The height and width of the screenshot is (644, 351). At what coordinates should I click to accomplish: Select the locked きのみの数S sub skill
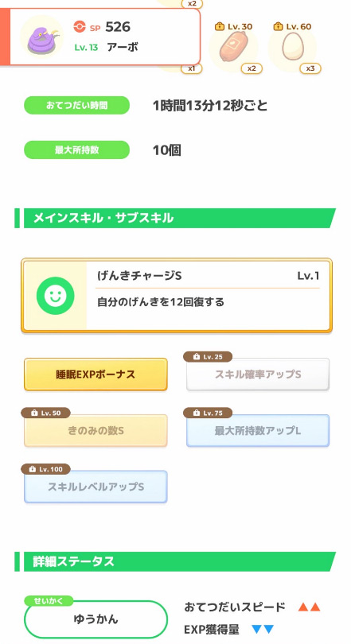pyautogui.click(x=96, y=430)
